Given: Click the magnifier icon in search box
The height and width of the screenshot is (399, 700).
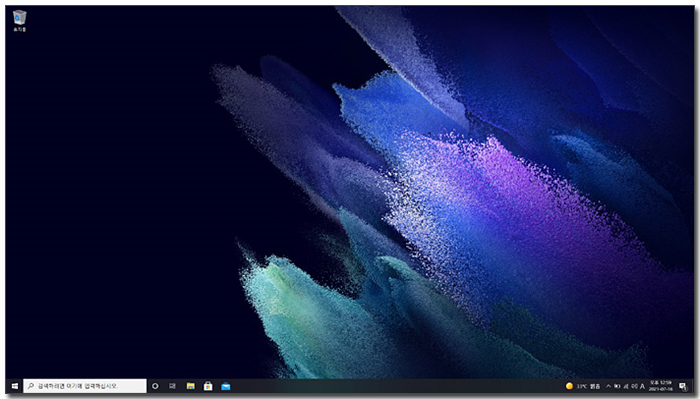Looking at the screenshot, I should coord(31,386).
